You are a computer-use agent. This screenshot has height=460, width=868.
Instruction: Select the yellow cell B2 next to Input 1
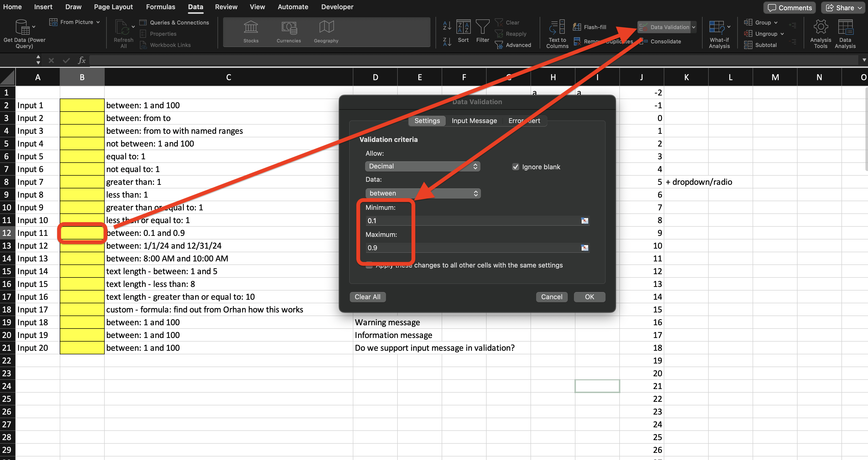(82, 105)
